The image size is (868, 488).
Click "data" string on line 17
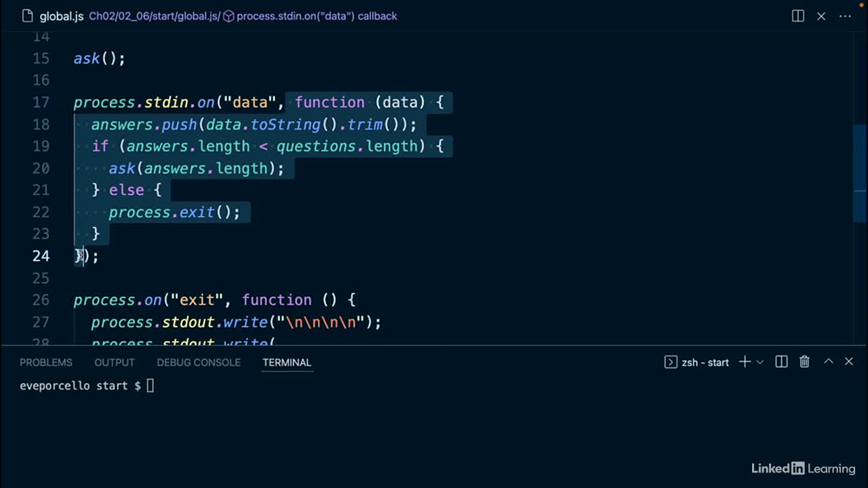pos(250,102)
